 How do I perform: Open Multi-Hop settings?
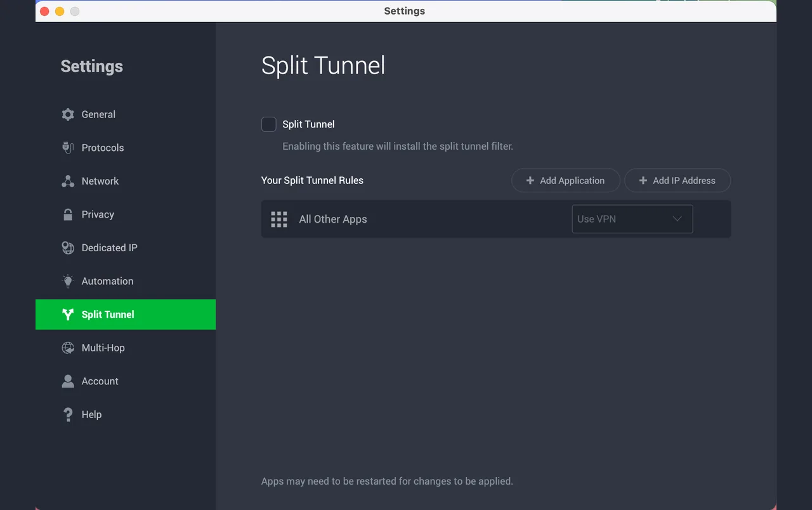click(x=126, y=348)
